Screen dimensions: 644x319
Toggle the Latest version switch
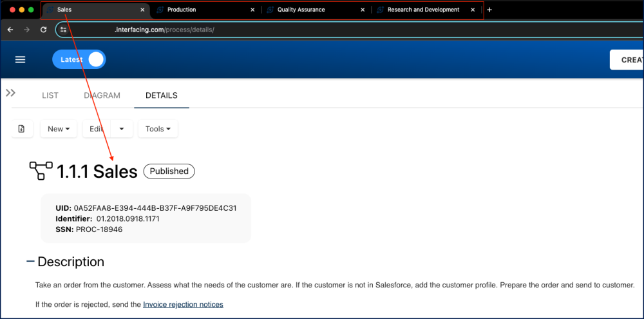pos(79,59)
